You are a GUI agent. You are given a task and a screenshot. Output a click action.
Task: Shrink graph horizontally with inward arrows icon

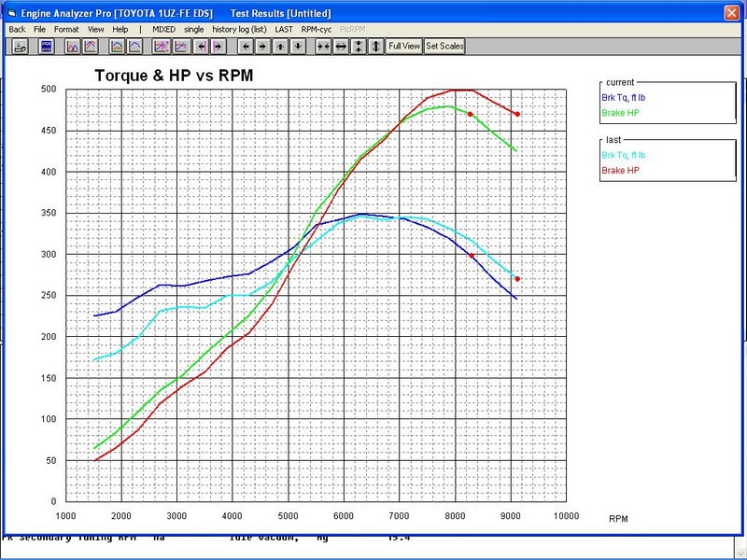[323, 46]
